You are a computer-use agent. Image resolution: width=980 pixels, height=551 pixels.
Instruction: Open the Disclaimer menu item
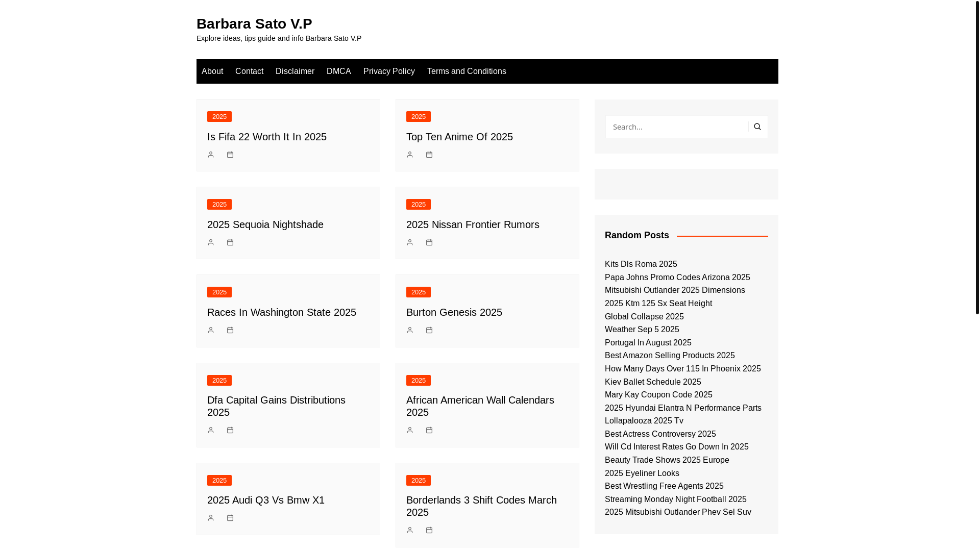coord(295,71)
